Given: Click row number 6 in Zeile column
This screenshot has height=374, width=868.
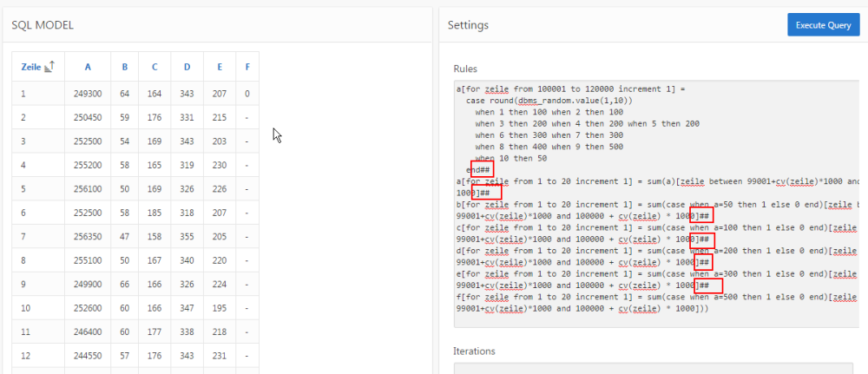Looking at the screenshot, I should (23, 213).
